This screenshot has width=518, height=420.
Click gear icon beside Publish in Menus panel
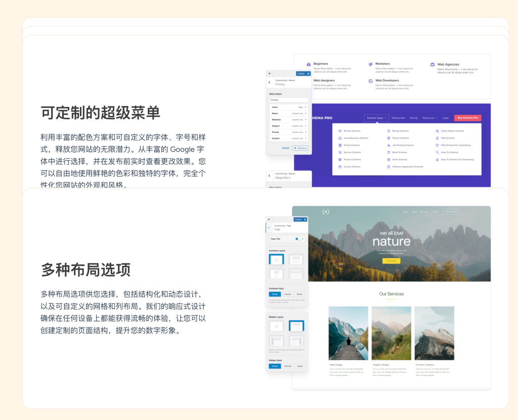[309, 74]
